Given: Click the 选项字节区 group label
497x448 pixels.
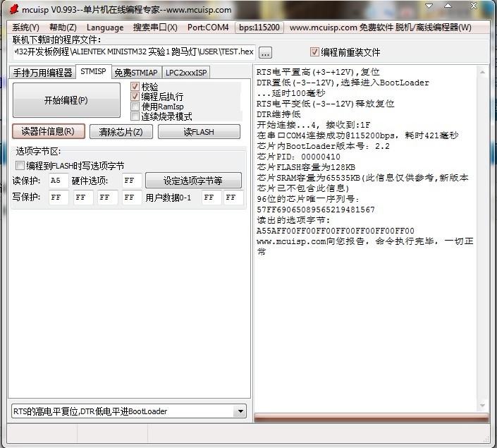Looking at the screenshot, I should click(x=38, y=152).
